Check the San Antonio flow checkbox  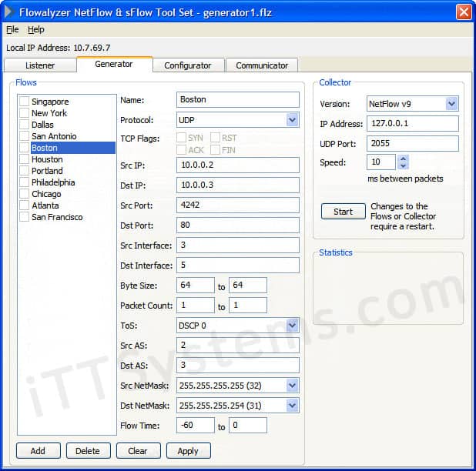(x=25, y=136)
